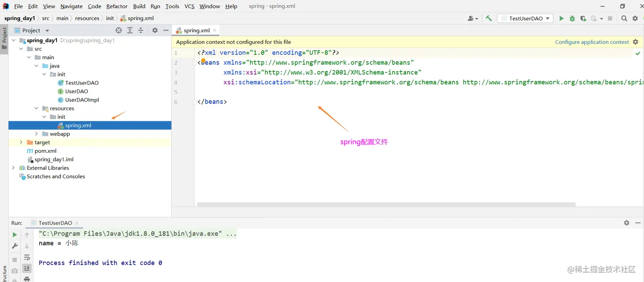Click Collapse All icon in Project panel
Image resolution: width=644 pixels, height=282 pixels.
141,30
